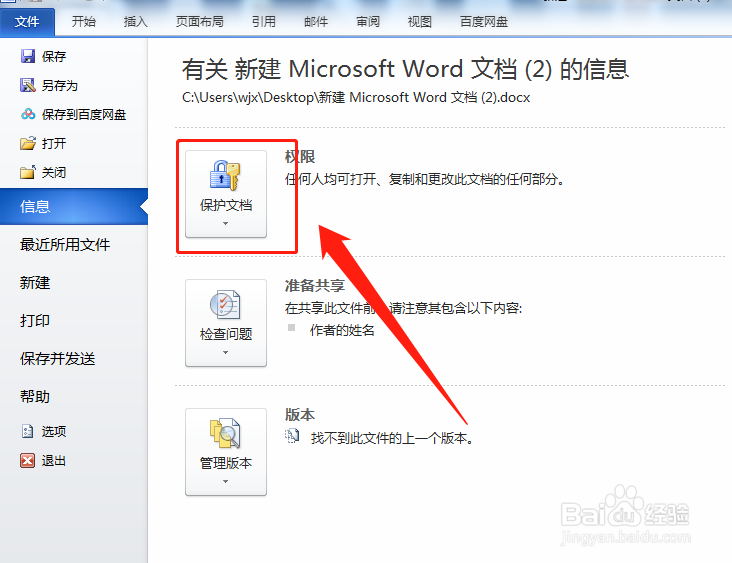Click the 准备共享 section heading
732x563 pixels.
[x=315, y=285]
